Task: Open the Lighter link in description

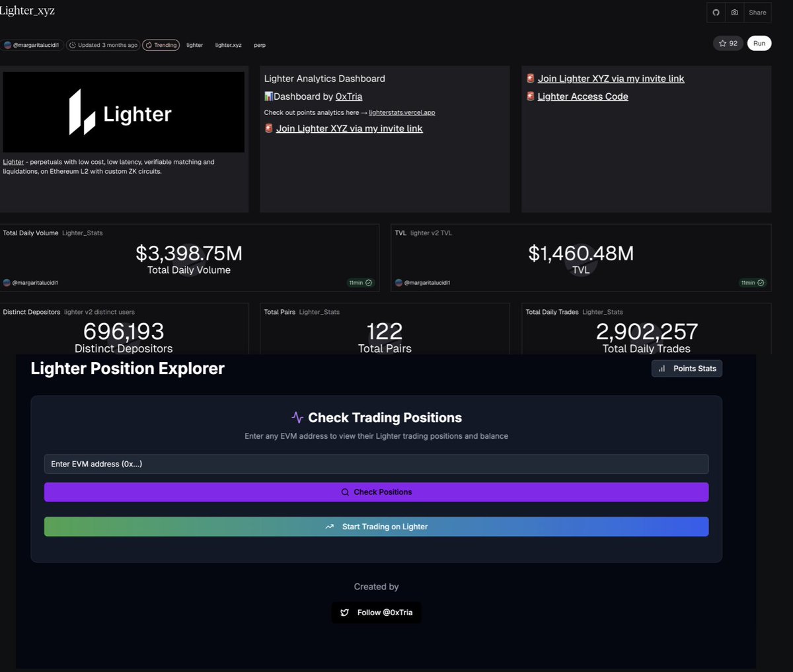Action: (x=13, y=162)
